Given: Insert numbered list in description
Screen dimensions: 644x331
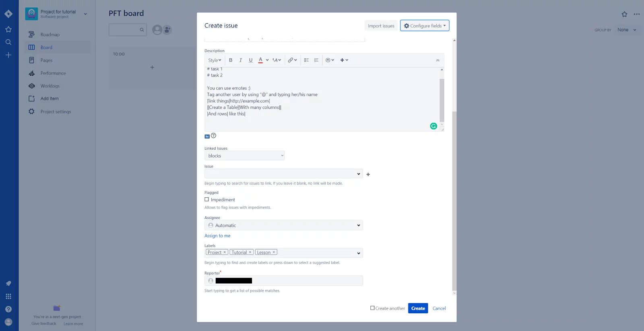Looking at the screenshot, I should [316, 60].
